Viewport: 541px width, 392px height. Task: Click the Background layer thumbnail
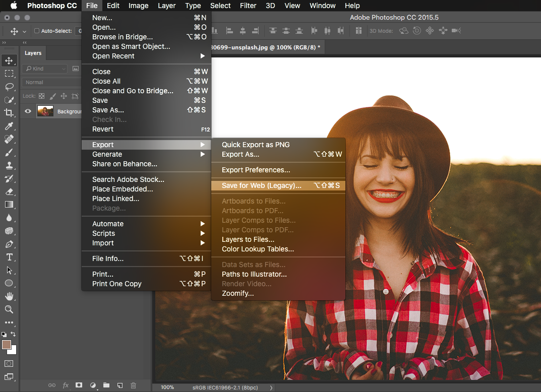point(45,111)
